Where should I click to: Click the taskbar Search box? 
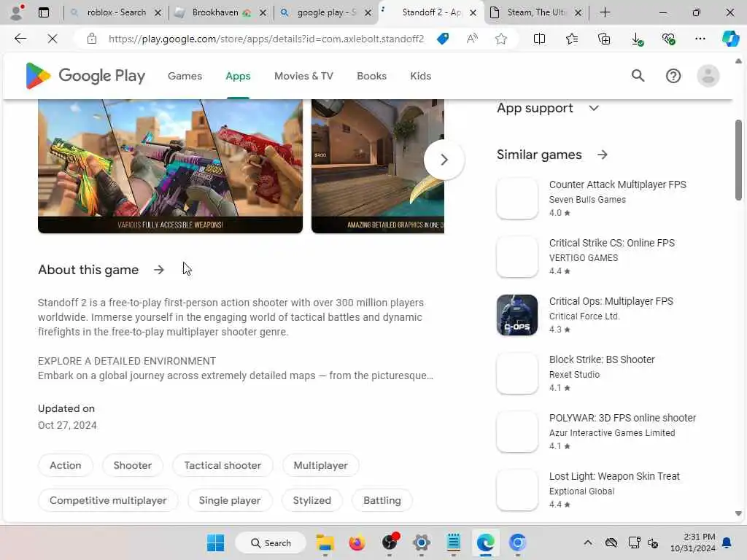(271, 542)
